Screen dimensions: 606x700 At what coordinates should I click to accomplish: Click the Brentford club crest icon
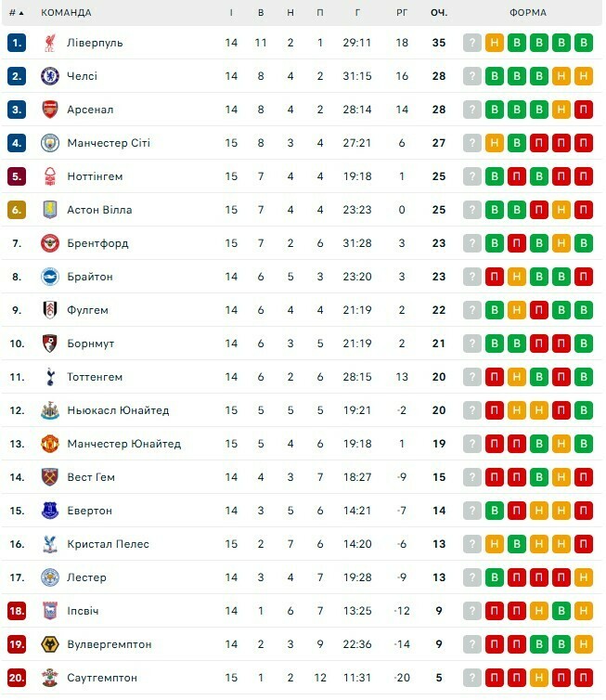pos(49,243)
